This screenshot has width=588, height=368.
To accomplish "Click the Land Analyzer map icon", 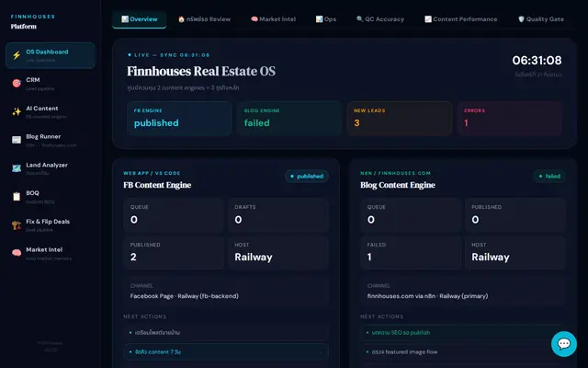I will tap(17, 168).
